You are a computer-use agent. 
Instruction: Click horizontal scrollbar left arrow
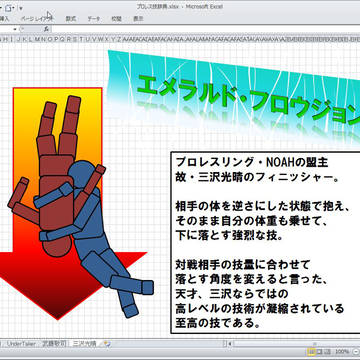[229, 344]
